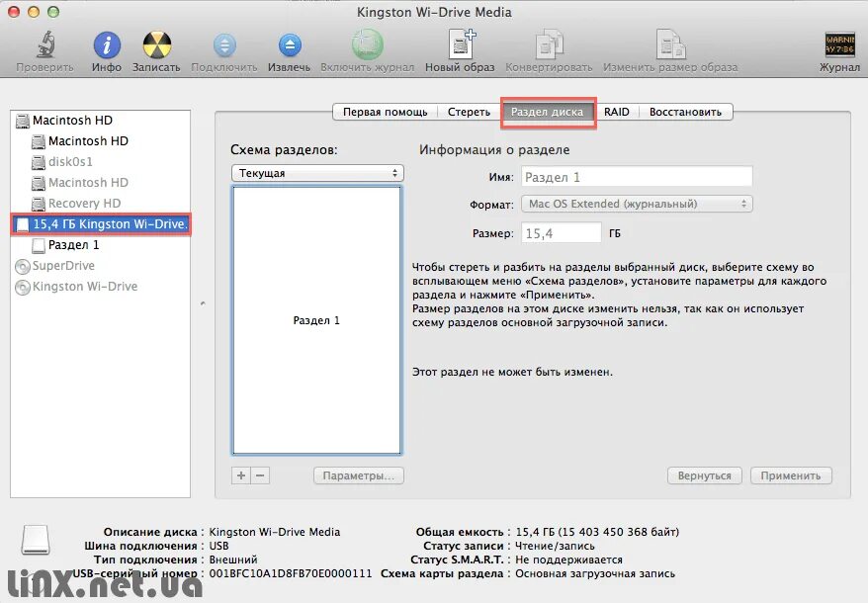Click the sidebar splitter handle
The height and width of the screenshot is (603, 868).
point(203,303)
